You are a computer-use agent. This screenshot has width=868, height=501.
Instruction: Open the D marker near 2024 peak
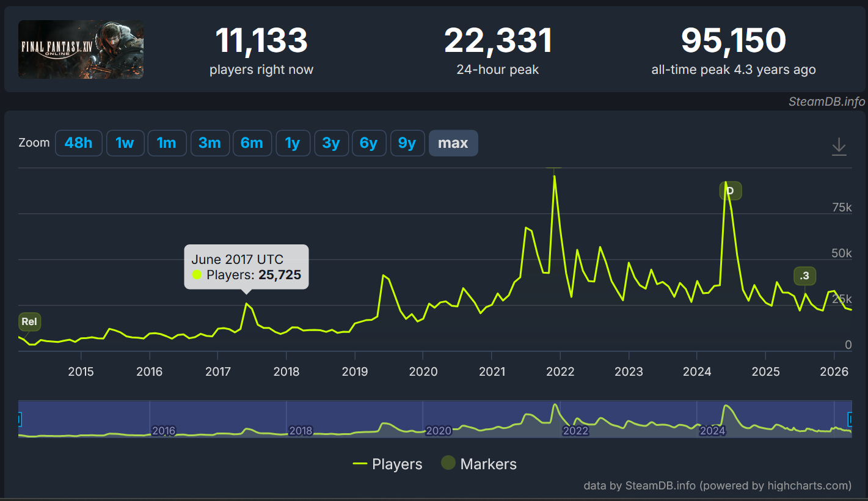[x=730, y=191]
